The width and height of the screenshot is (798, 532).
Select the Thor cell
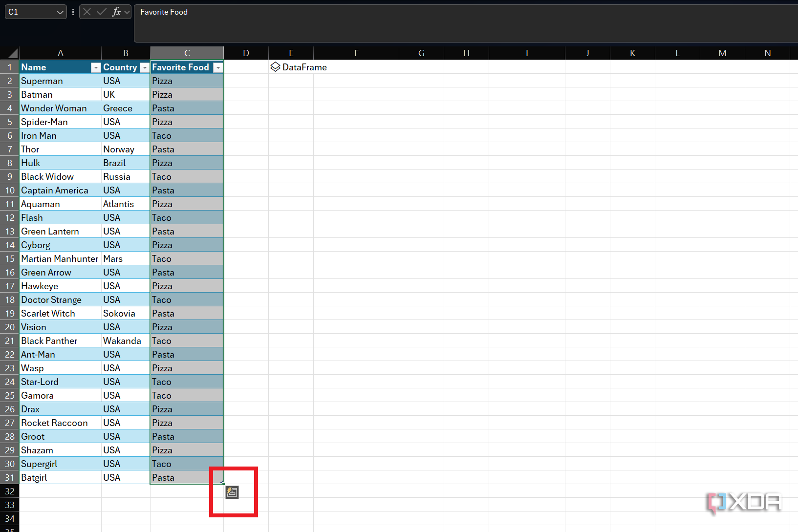(60, 149)
